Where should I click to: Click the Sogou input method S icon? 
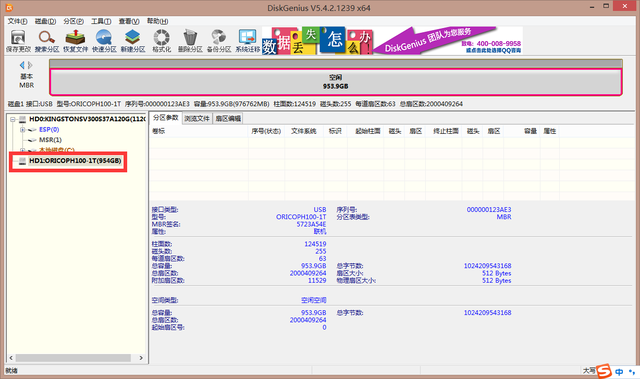(604, 371)
